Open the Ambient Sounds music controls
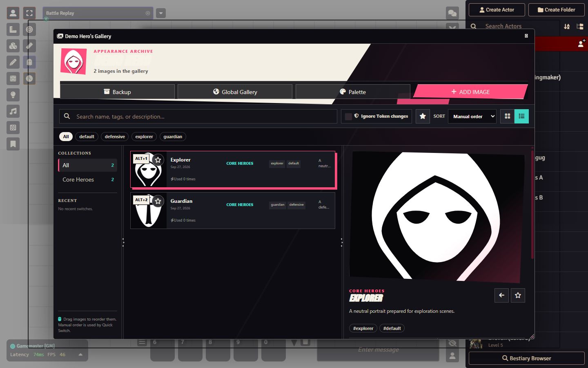This screenshot has width=588, height=368. (13, 111)
